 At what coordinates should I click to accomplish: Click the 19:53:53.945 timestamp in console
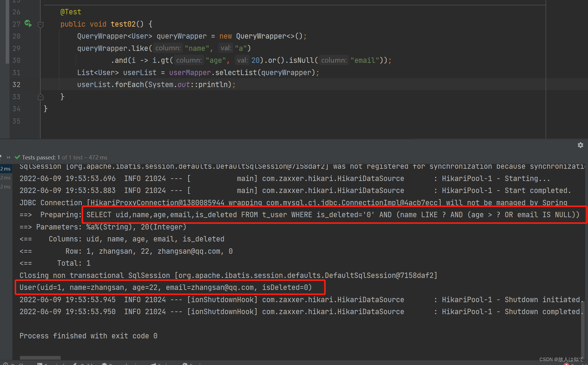pyautogui.click(x=91, y=300)
